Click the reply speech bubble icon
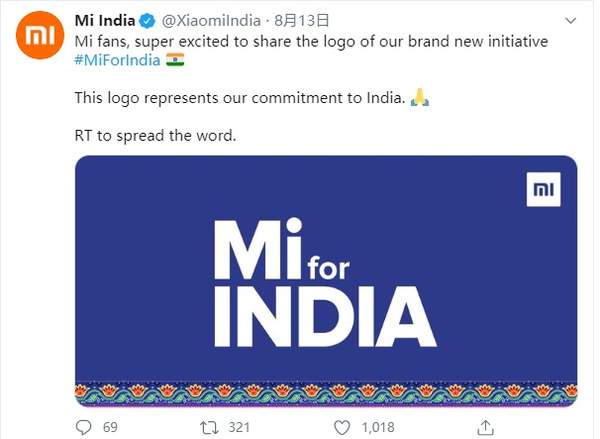 83,427
